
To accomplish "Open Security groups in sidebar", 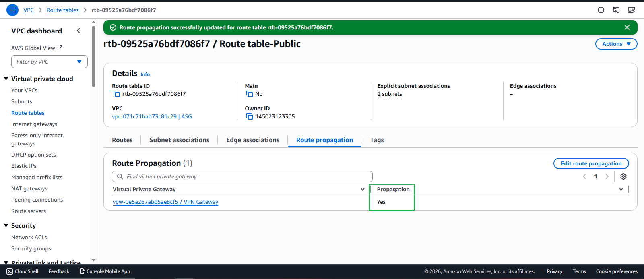I will (31, 248).
